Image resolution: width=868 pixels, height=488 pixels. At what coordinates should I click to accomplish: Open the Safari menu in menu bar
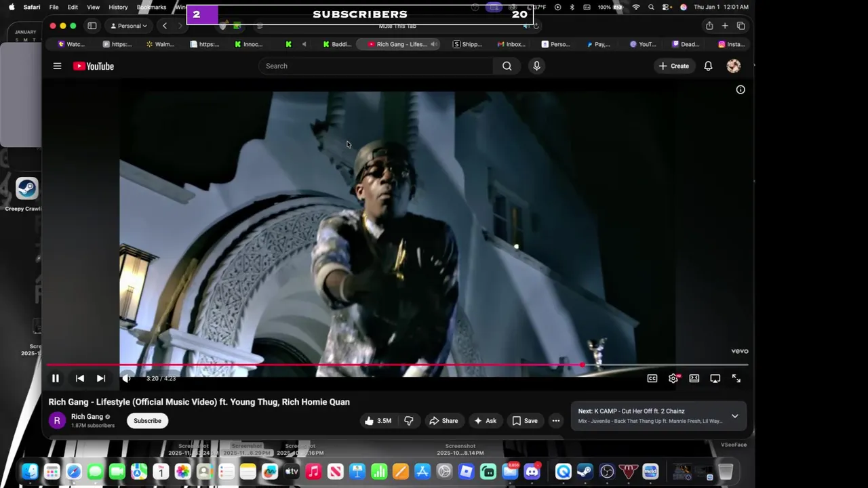(x=31, y=7)
